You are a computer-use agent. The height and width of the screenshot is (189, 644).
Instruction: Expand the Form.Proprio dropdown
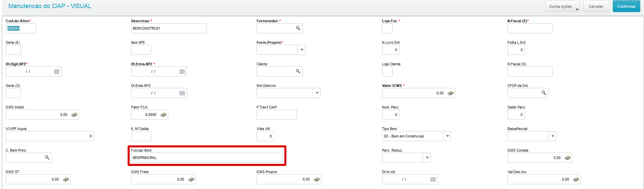[302, 50]
